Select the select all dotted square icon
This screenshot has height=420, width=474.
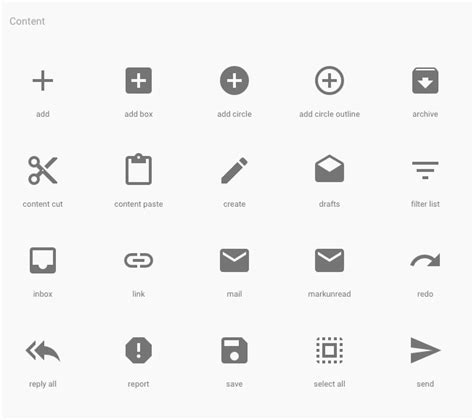(x=329, y=350)
